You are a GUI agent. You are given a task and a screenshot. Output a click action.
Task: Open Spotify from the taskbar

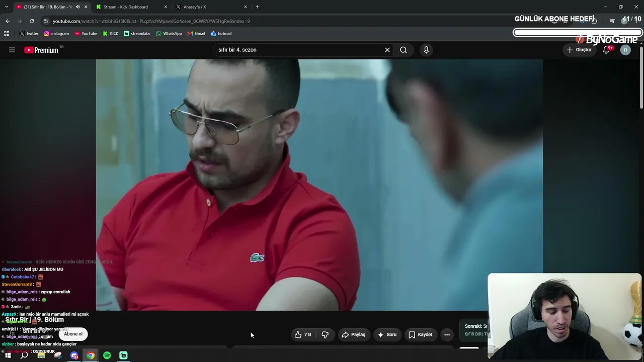(107, 355)
